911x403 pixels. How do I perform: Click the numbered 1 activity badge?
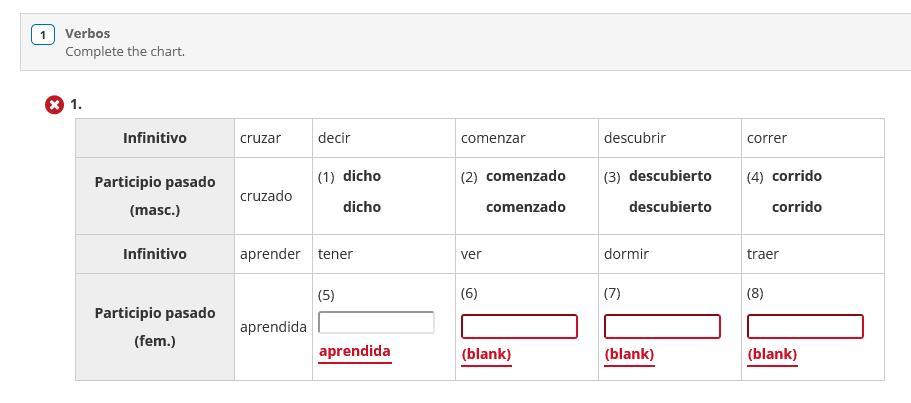43,35
